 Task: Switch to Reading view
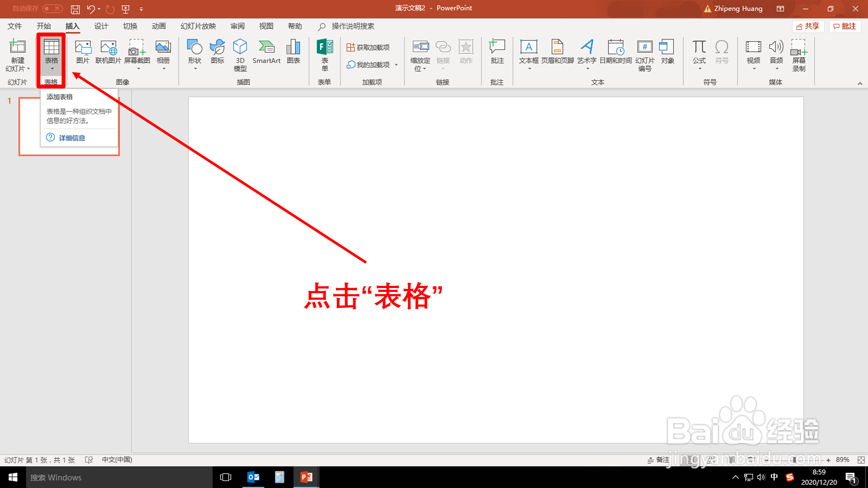coord(731,460)
